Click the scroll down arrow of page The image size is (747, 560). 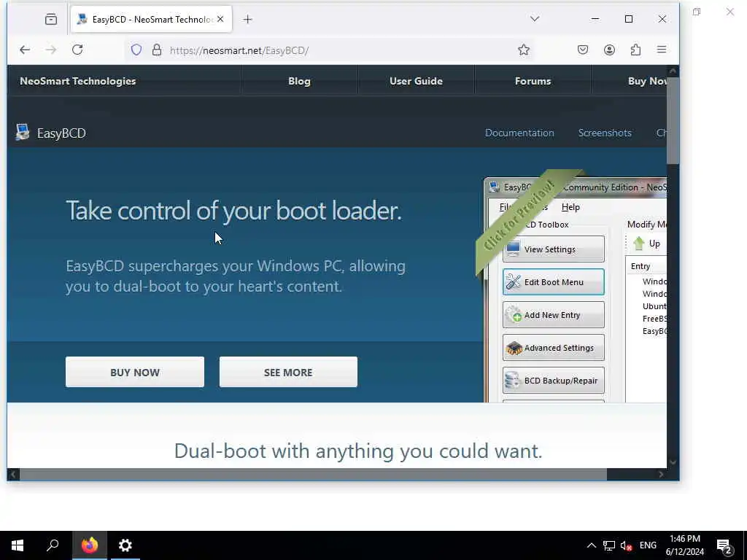coord(673,462)
